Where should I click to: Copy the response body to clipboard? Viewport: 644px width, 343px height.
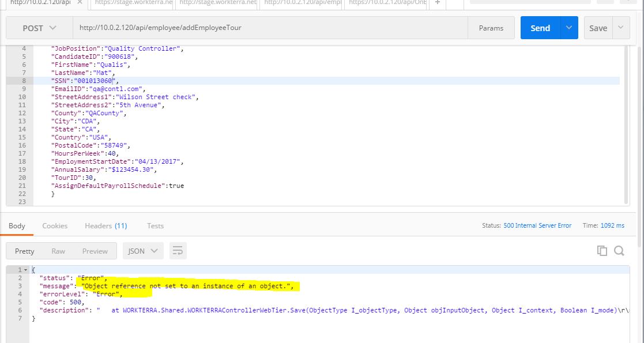(602, 251)
